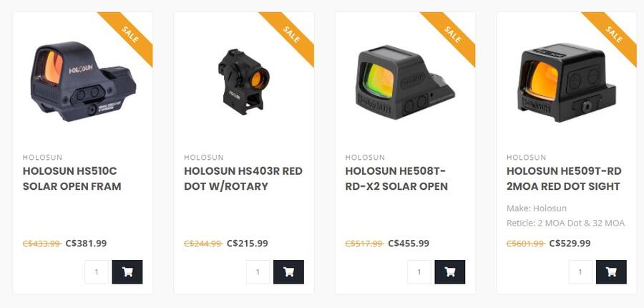The image size is (644, 308).
Task: Click quantity field for HE509T-RD
Action: (x=581, y=271)
